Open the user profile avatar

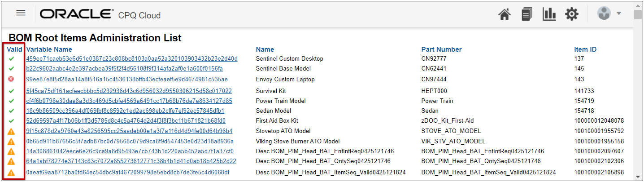604,13
